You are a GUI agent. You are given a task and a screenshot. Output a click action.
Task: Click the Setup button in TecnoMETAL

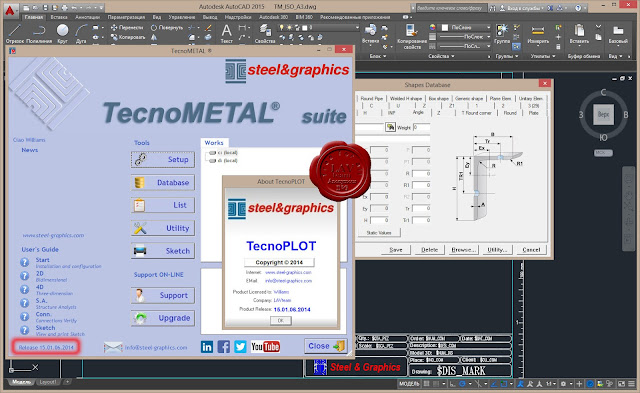click(x=163, y=160)
